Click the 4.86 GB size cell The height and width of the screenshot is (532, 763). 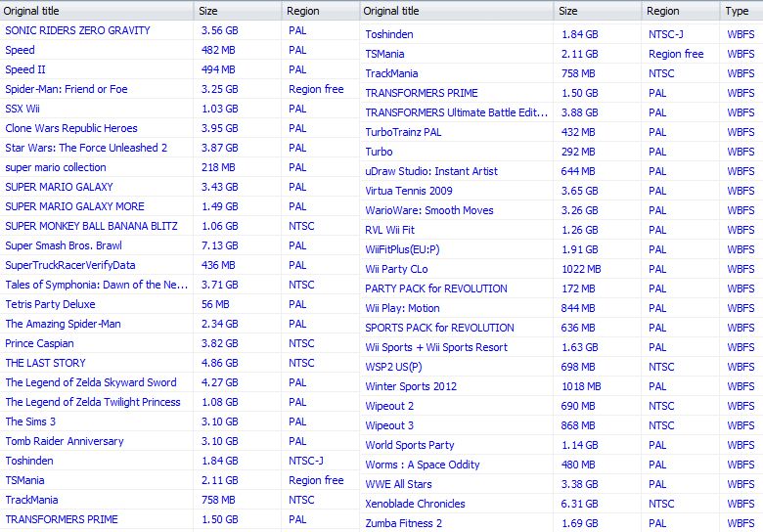tap(219, 363)
